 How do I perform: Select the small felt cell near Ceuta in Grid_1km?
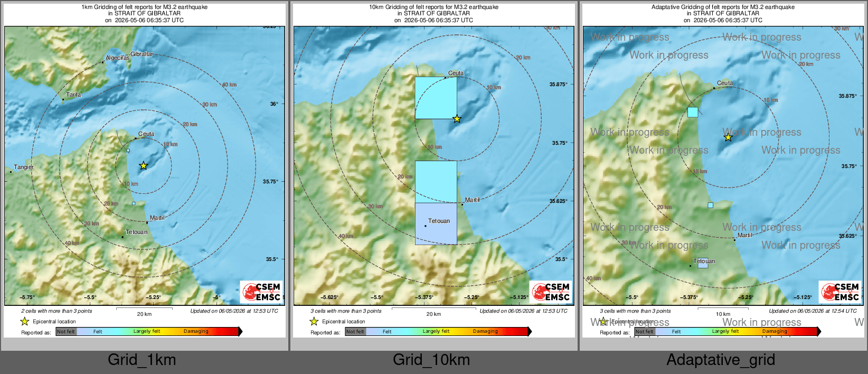[128, 151]
